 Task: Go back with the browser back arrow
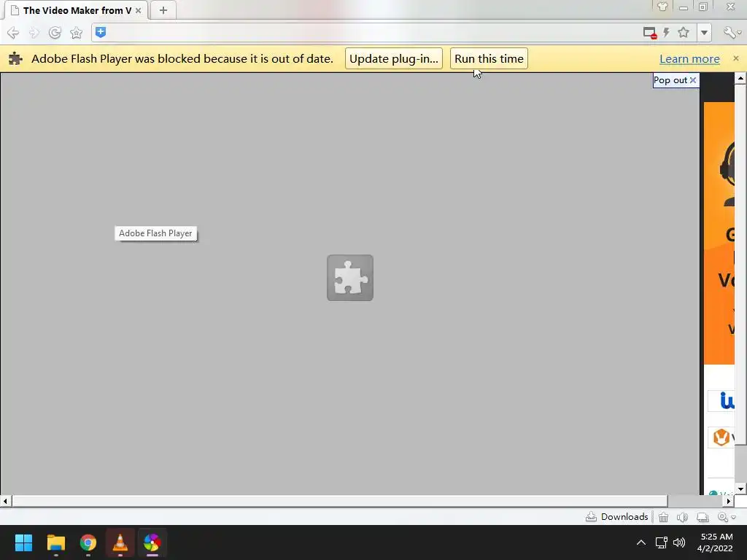13,33
